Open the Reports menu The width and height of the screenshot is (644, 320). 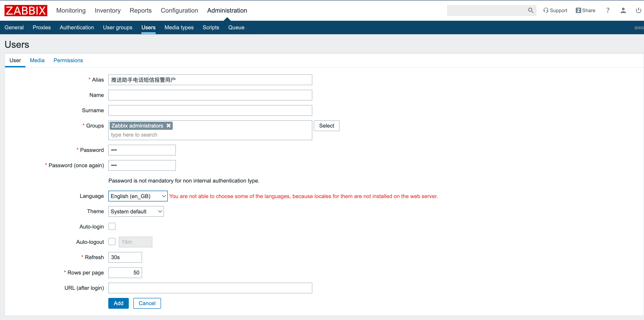point(141,11)
